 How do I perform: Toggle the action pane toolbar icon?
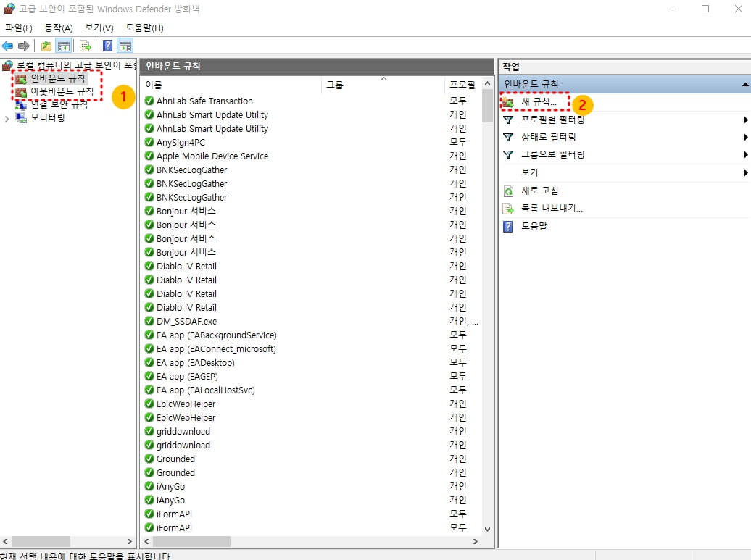[x=125, y=46]
